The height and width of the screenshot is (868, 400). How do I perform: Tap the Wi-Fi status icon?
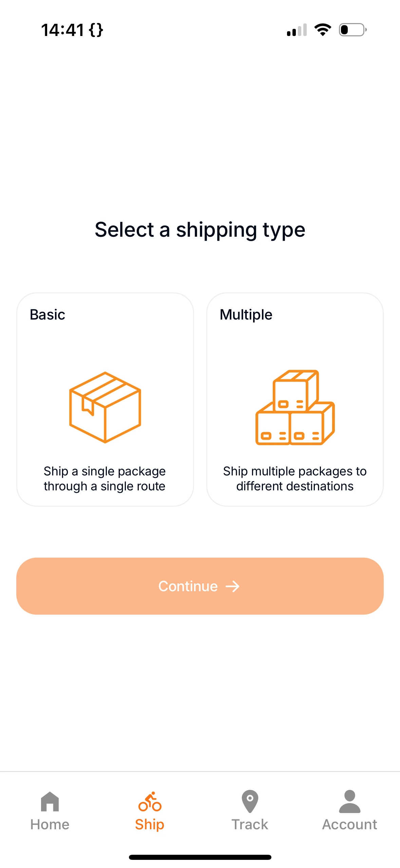323,30
